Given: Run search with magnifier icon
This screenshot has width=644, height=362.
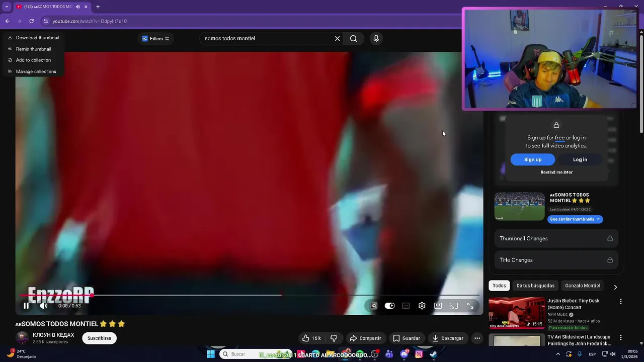Looking at the screenshot, I should pos(353,38).
